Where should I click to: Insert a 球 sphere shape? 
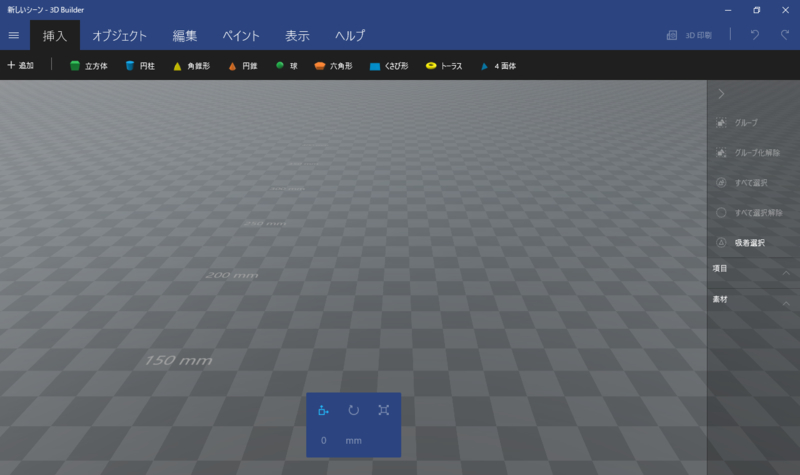pyautogui.click(x=286, y=66)
